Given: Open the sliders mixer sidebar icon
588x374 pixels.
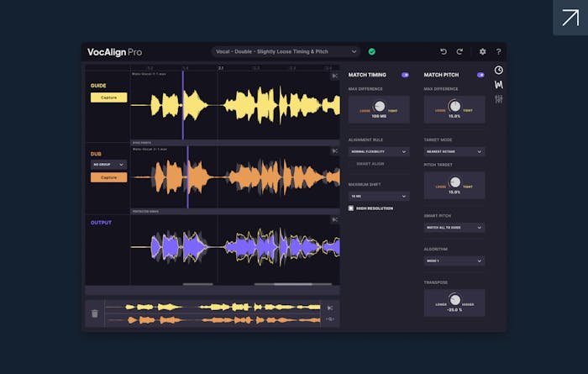Looking at the screenshot, I should (498, 99).
